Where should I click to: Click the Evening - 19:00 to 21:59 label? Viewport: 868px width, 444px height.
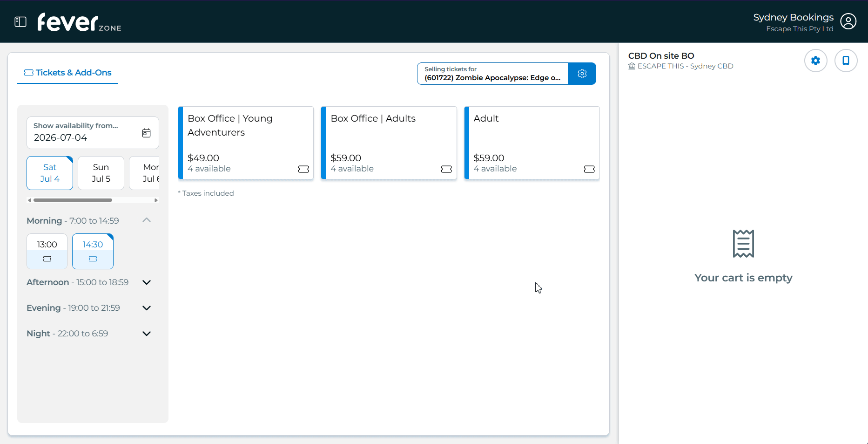click(73, 308)
